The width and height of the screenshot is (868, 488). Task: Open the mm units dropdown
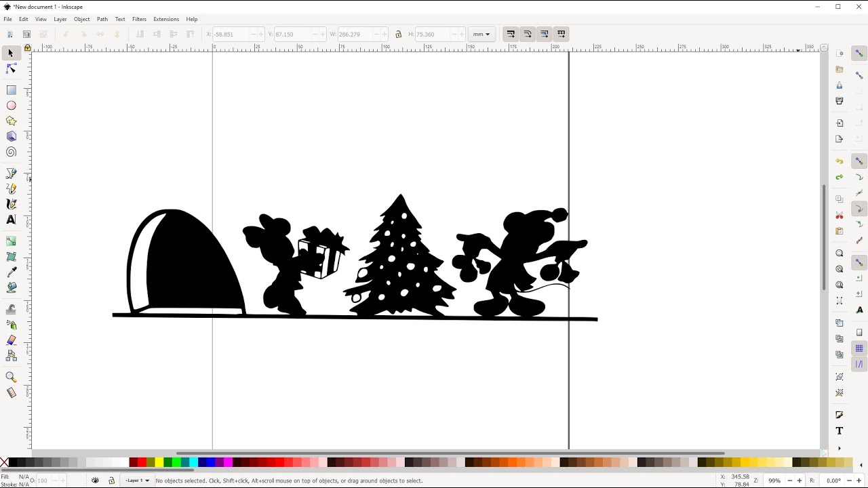coord(481,34)
